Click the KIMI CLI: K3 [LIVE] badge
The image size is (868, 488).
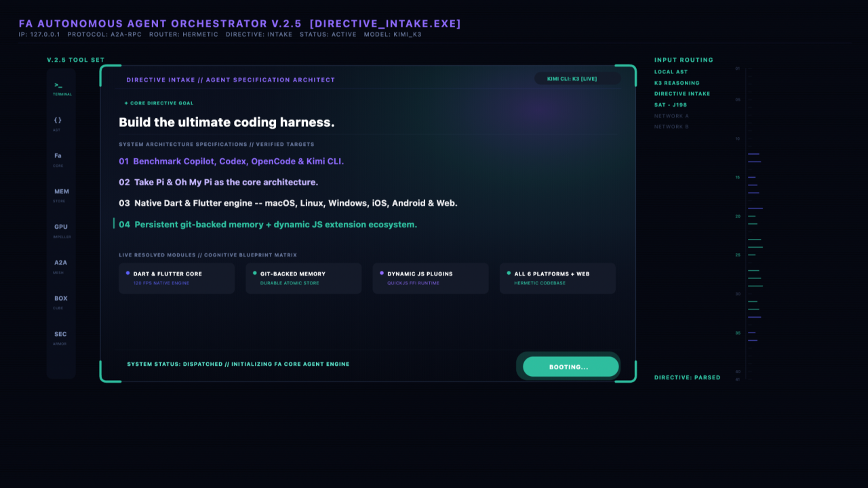pyautogui.click(x=577, y=79)
